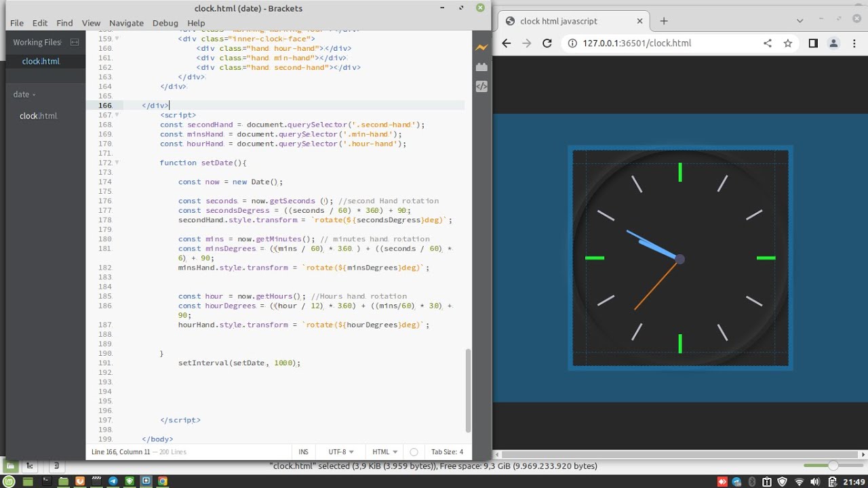Click the file manager zoom slider handle
The image size is (868, 488).
[833, 466]
